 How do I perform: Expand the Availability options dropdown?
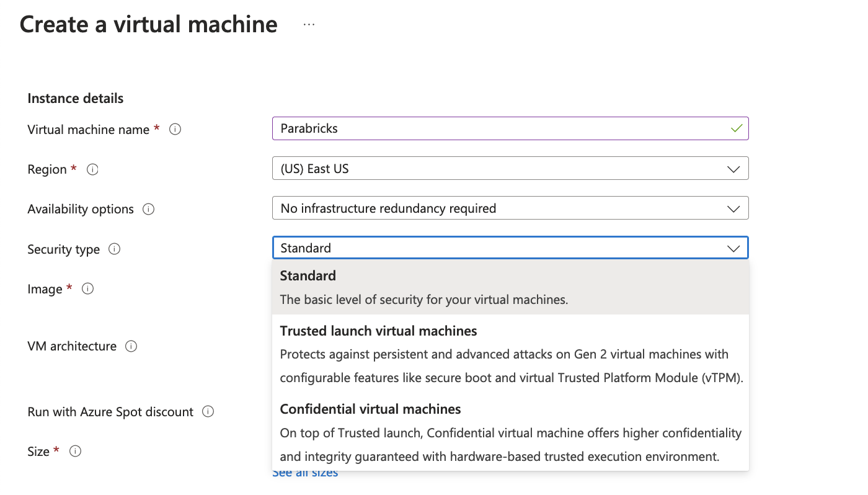coord(510,208)
